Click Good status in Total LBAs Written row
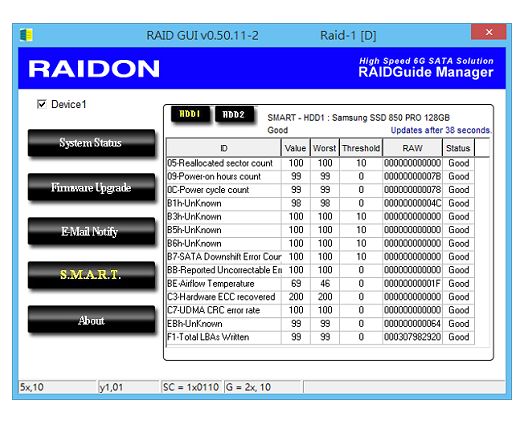The width and height of the screenshot is (532, 427). pos(458,337)
